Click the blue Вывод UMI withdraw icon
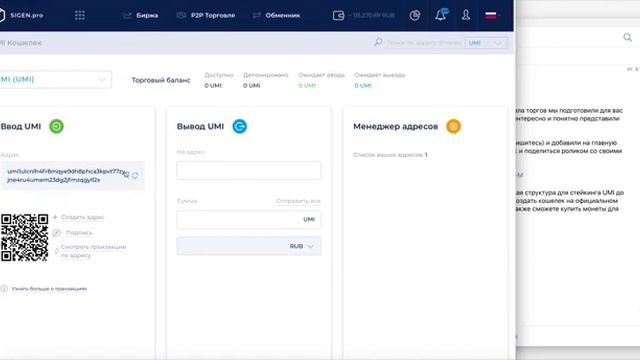Screen dimensions: 640x360 (x=240, y=127)
